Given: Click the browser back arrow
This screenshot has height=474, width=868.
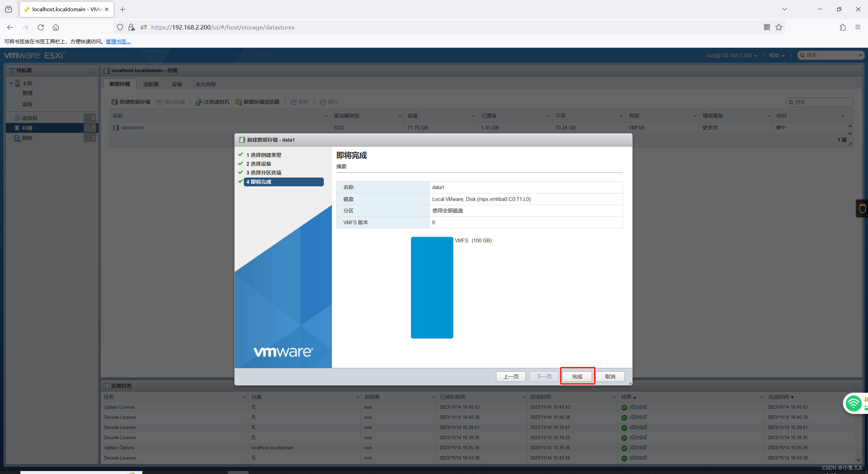Looking at the screenshot, I should pos(10,27).
